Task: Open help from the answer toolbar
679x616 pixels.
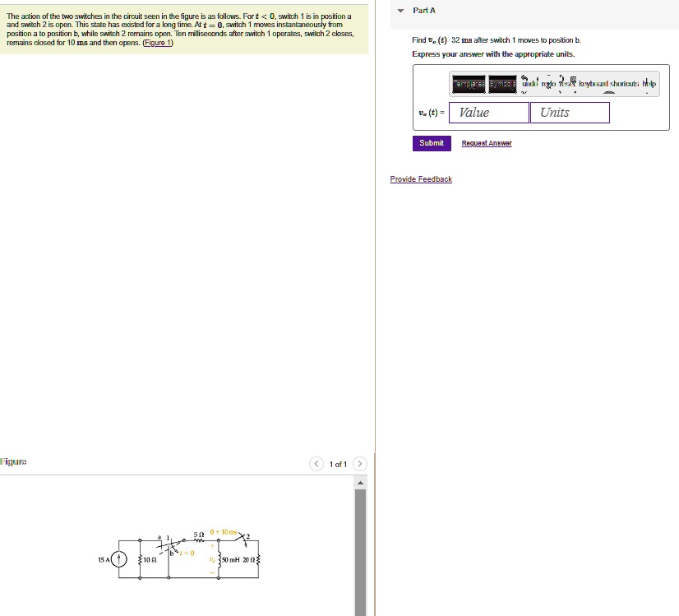Action: 650,85
